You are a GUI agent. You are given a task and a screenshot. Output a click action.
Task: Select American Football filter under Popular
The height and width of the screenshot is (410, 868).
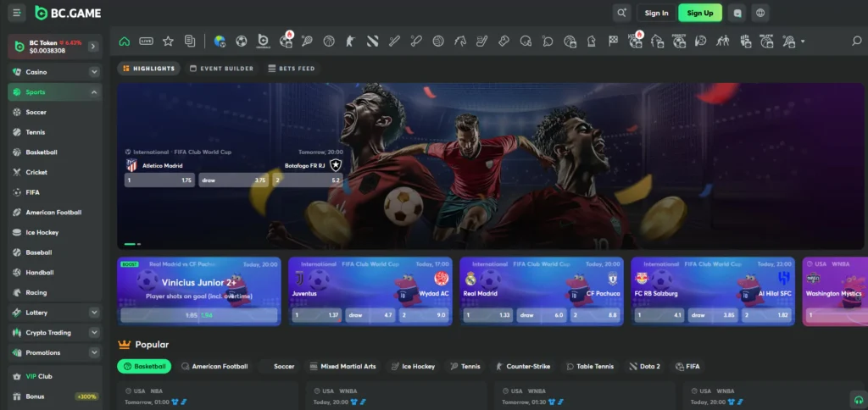tap(214, 366)
